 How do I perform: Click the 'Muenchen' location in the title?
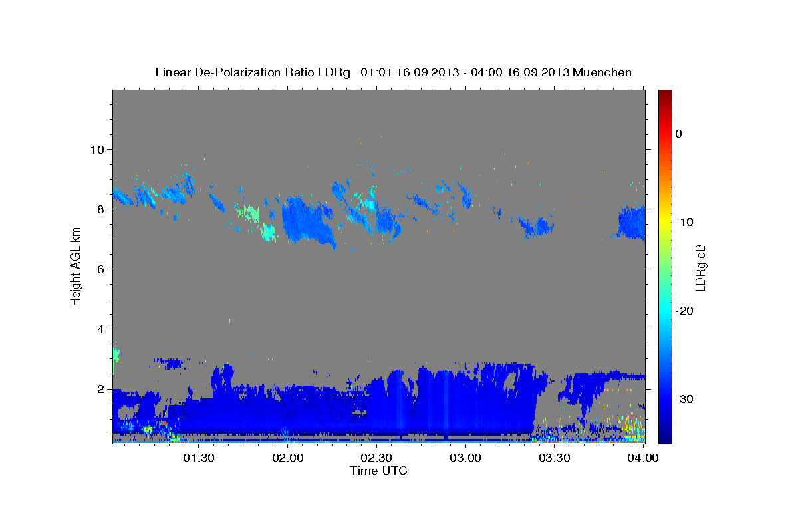pos(602,72)
